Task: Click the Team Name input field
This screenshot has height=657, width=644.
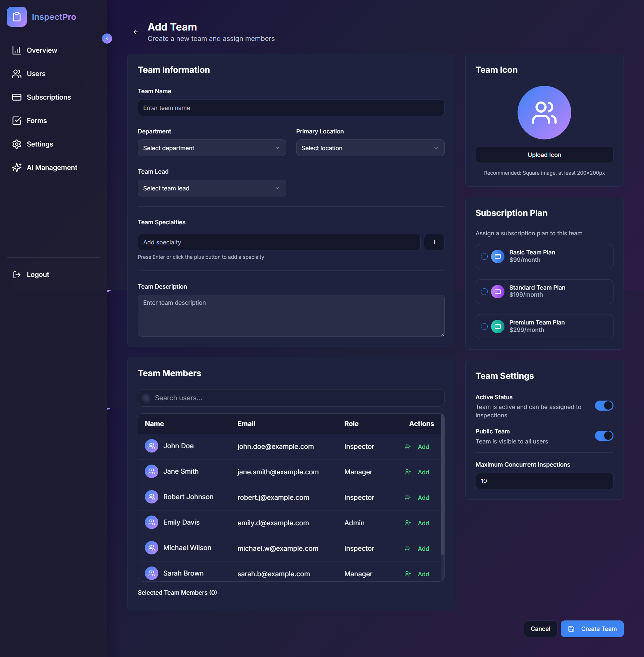Action: (291, 108)
